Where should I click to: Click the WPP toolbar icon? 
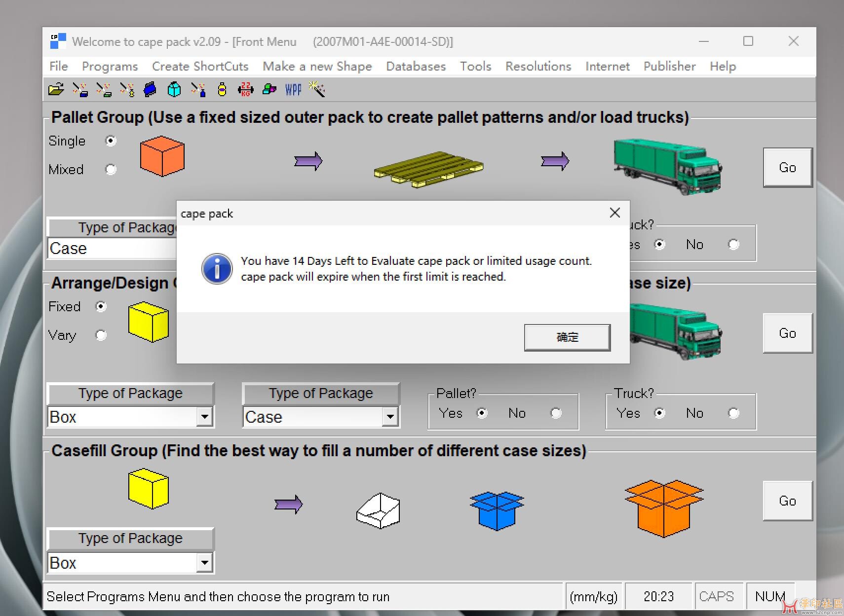[293, 89]
